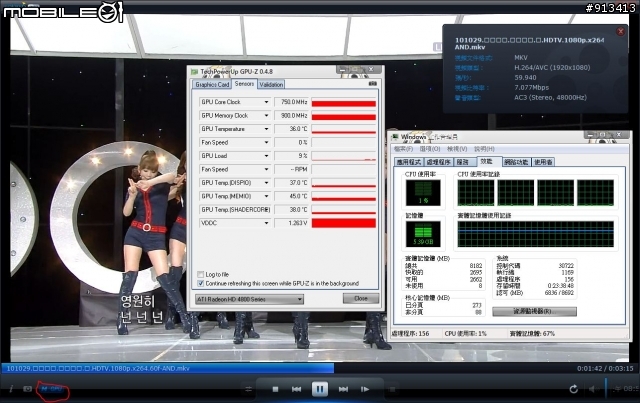Viewport: 640px width, 403px height.
Task: Click the repeat loop icon in player
Action: coord(573,389)
